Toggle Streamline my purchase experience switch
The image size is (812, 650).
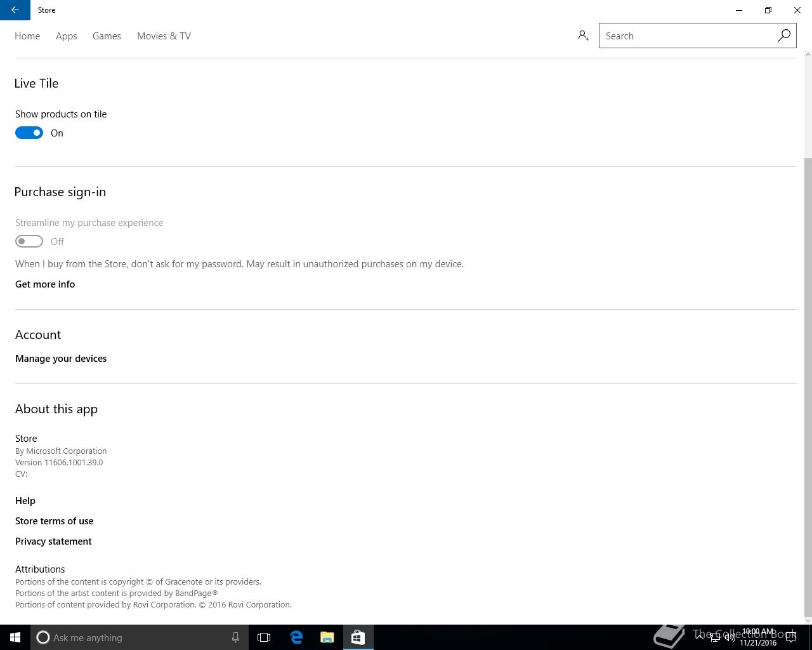[29, 241]
